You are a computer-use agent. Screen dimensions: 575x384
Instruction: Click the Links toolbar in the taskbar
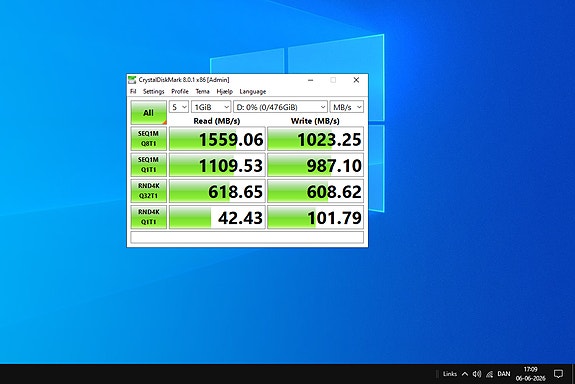(450, 374)
